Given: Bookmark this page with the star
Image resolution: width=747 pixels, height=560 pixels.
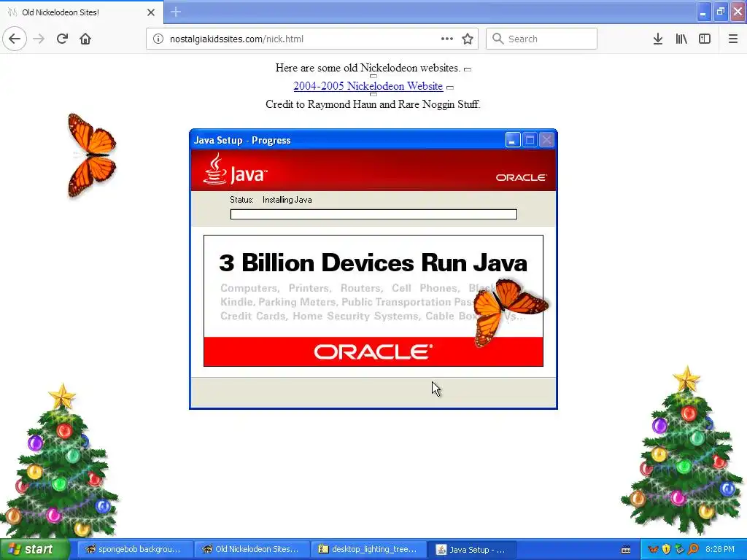Looking at the screenshot, I should pos(468,39).
